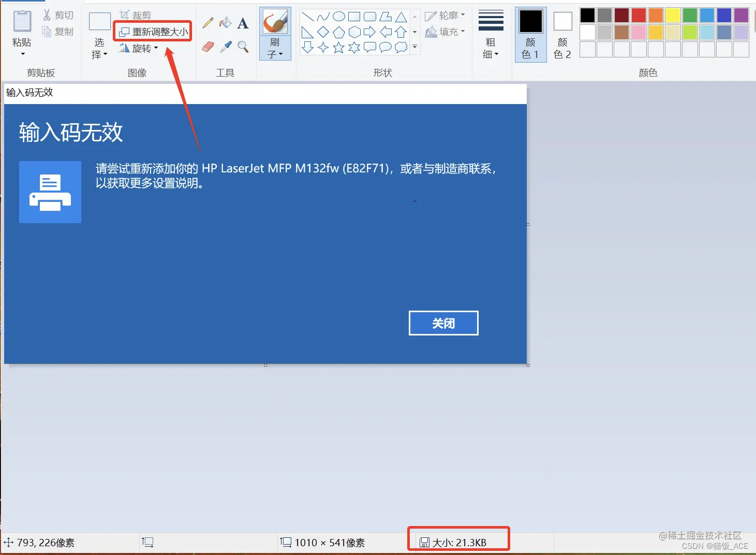Choose the Left arrow shape

(x=385, y=32)
